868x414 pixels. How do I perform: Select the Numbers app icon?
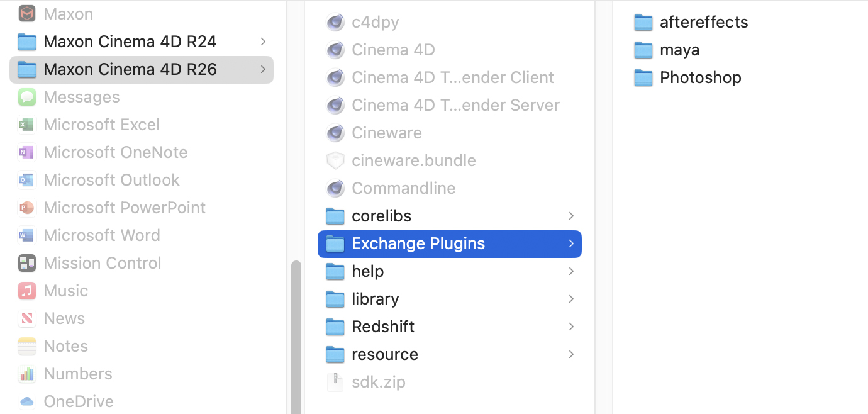(27, 374)
